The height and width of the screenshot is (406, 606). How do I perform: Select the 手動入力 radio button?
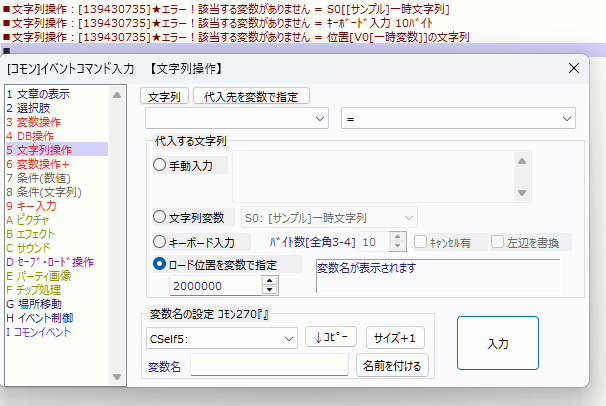click(x=160, y=165)
